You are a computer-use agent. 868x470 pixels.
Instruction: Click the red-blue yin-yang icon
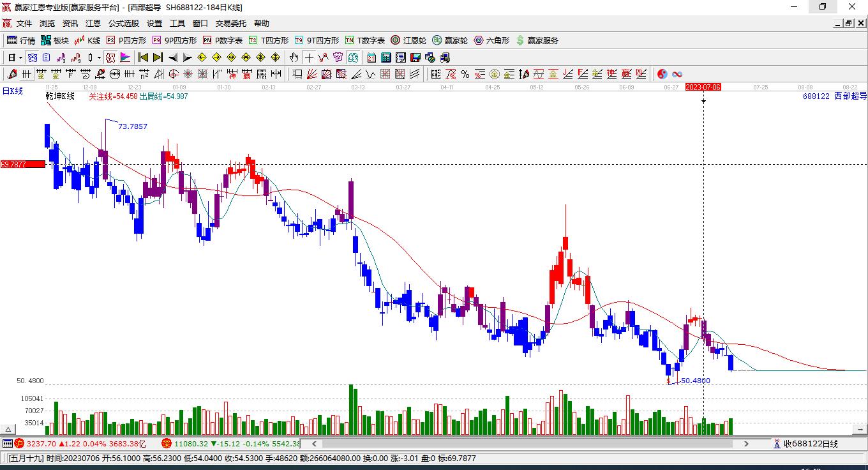click(662, 74)
